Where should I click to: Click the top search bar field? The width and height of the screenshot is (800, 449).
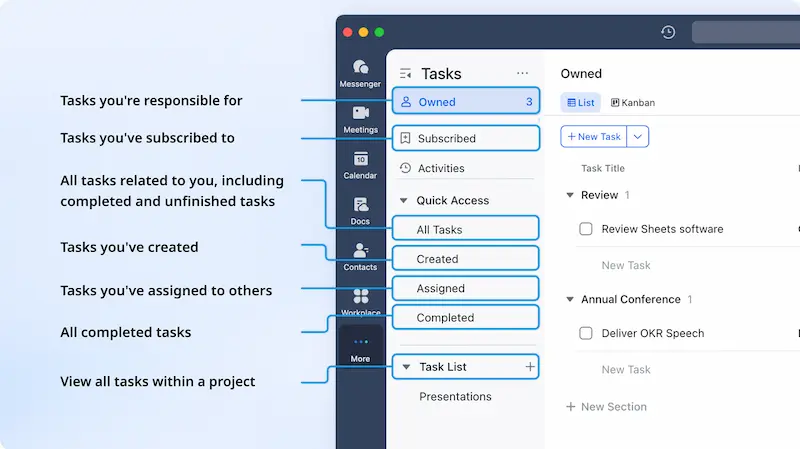746,32
